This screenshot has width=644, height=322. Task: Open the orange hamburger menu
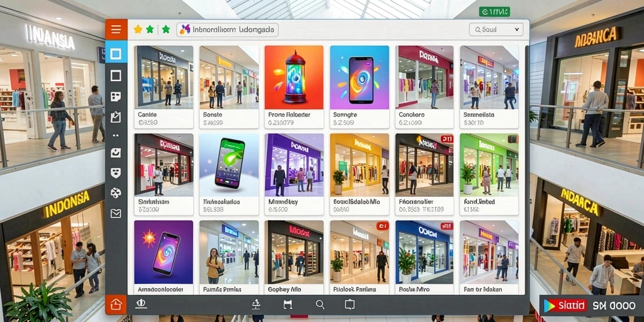tap(116, 30)
